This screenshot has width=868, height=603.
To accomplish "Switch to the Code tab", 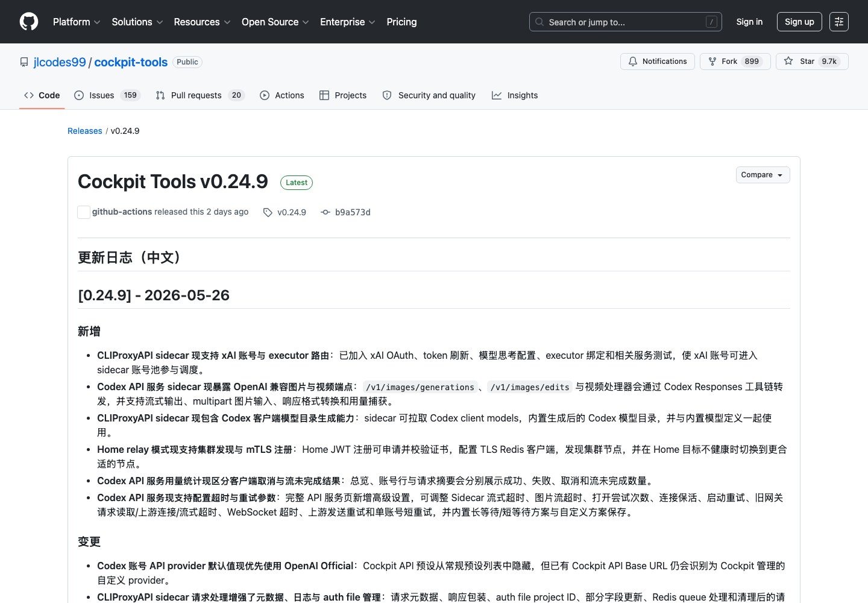I will click(x=42, y=95).
